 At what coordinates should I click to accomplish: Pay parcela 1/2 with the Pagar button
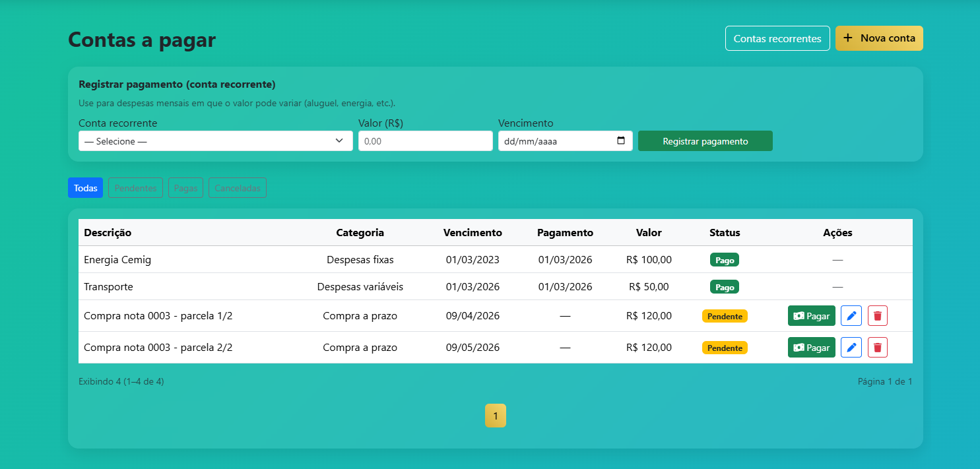[811, 315]
